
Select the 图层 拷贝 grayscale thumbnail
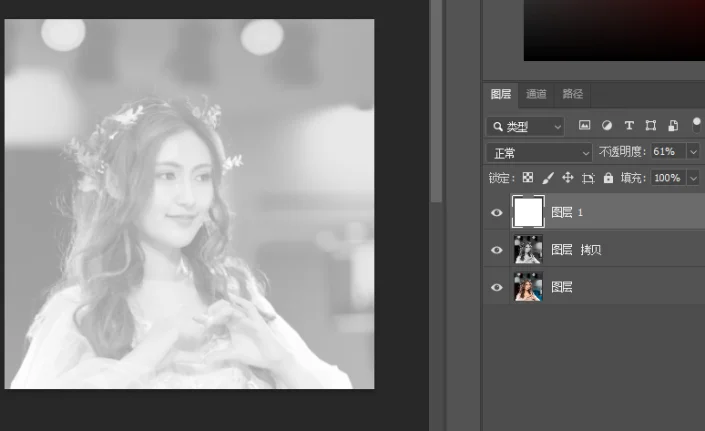528,249
